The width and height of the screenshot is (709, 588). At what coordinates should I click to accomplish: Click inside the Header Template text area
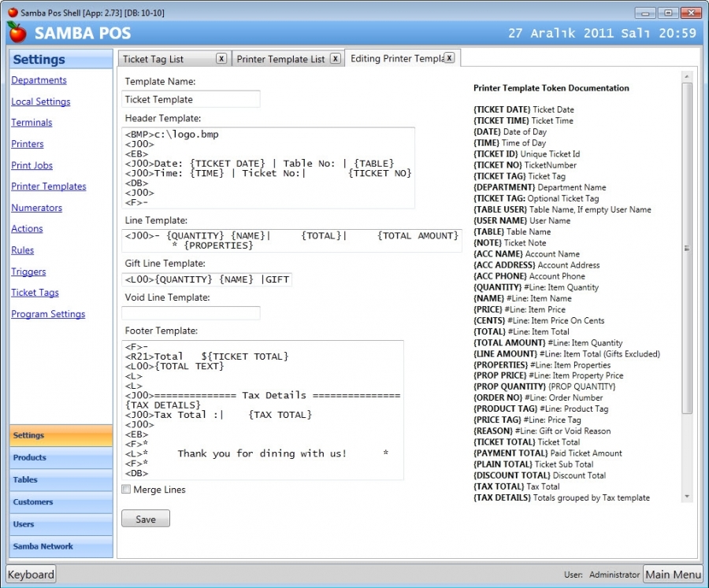click(x=268, y=168)
